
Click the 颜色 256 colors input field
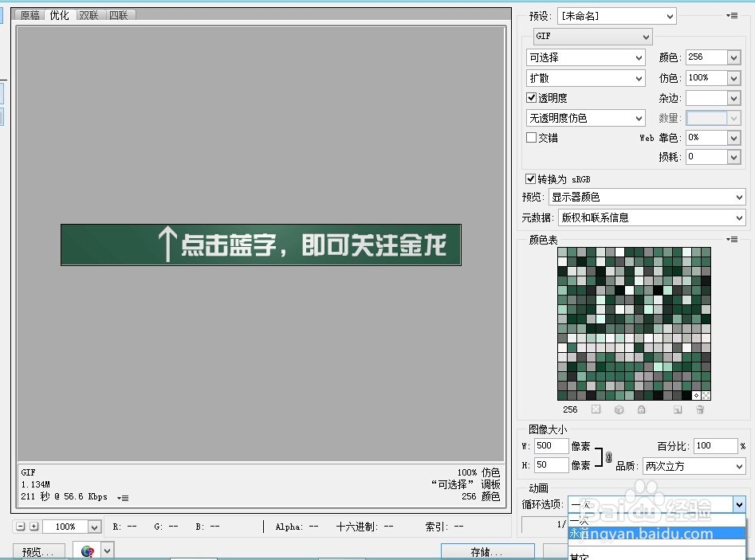(706, 57)
